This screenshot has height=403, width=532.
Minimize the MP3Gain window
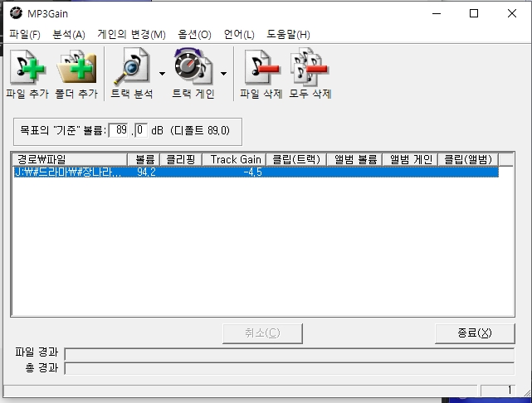pyautogui.click(x=437, y=13)
